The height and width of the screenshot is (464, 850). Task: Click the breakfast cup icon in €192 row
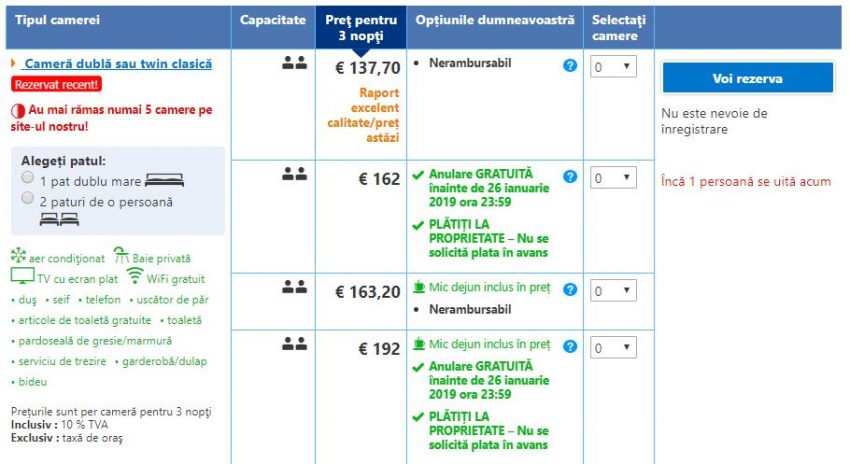click(x=419, y=345)
